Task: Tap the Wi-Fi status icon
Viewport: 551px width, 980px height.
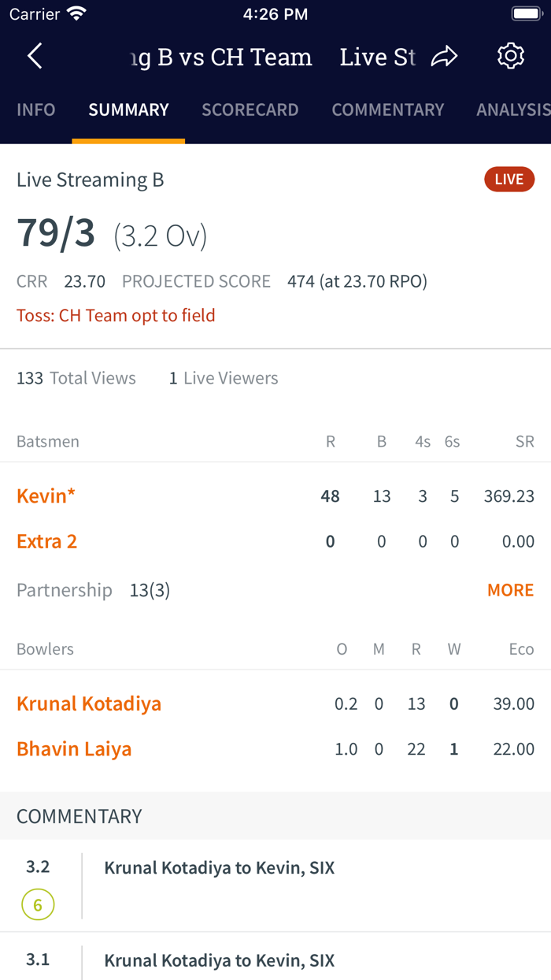Action: (x=76, y=14)
